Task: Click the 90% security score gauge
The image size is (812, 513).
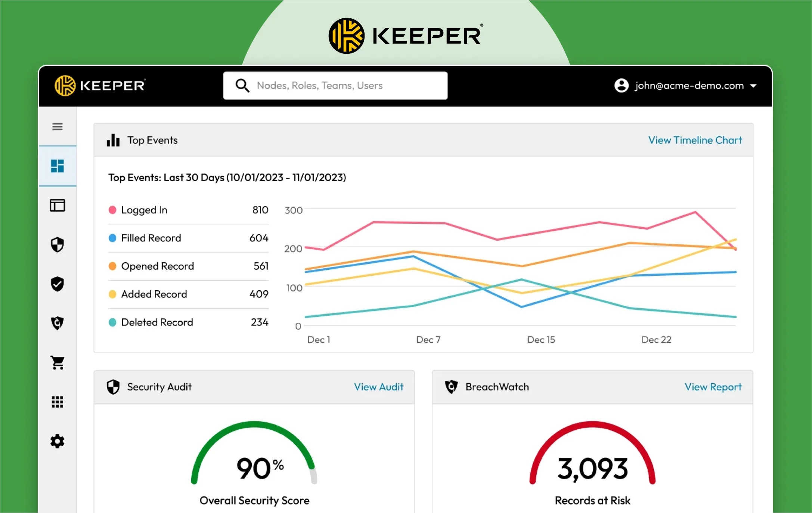Action: [x=254, y=453]
